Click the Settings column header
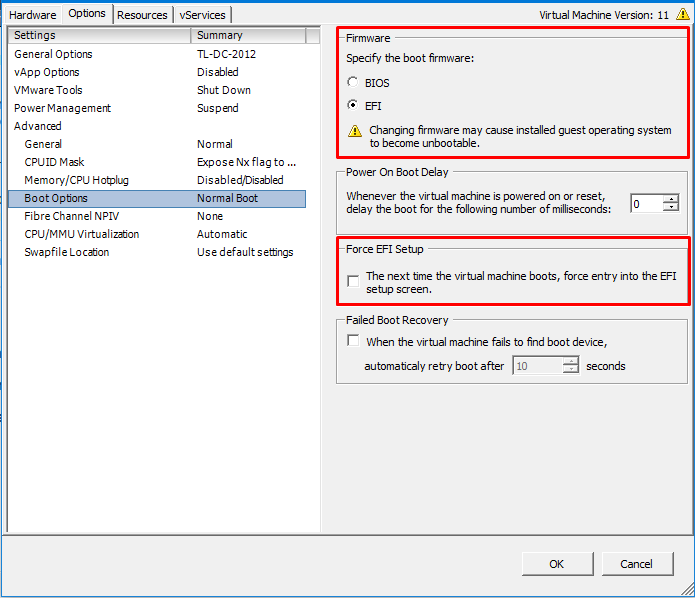This screenshot has height=598, width=695. click(x=99, y=35)
